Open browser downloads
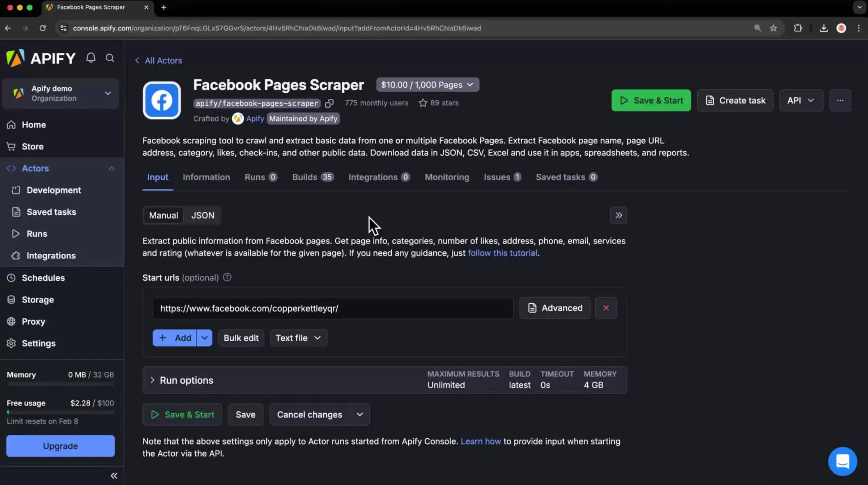The height and width of the screenshot is (485, 868). pyautogui.click(x=824, y=28)
